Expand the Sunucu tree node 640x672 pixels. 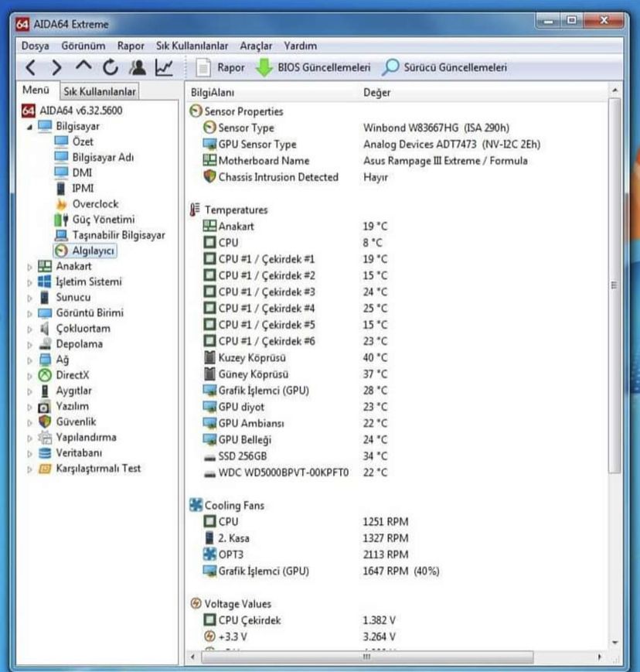(29, 298)
